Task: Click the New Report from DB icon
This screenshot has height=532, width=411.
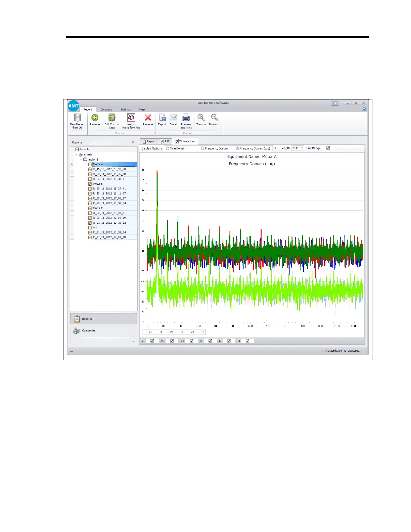Action: point(77,118)
